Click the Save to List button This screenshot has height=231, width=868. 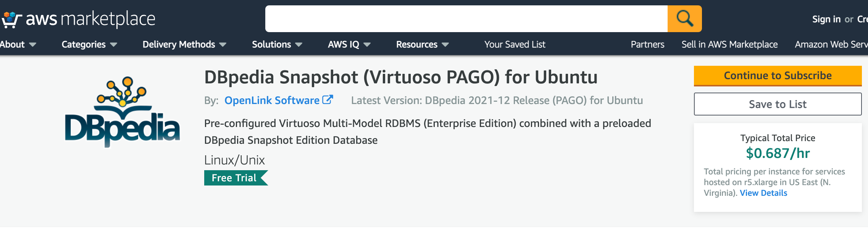tap(778, 104)
